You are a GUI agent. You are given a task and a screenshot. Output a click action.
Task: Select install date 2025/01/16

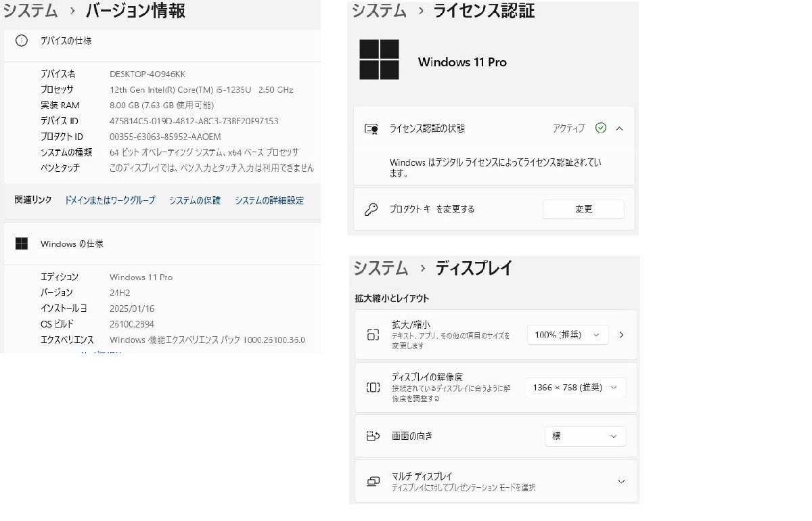click(132, 309)
